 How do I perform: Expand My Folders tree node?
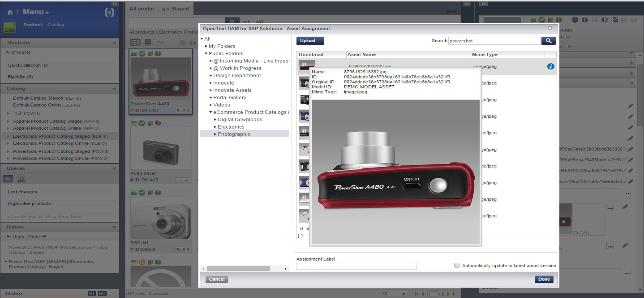click(x=206, y=46)
